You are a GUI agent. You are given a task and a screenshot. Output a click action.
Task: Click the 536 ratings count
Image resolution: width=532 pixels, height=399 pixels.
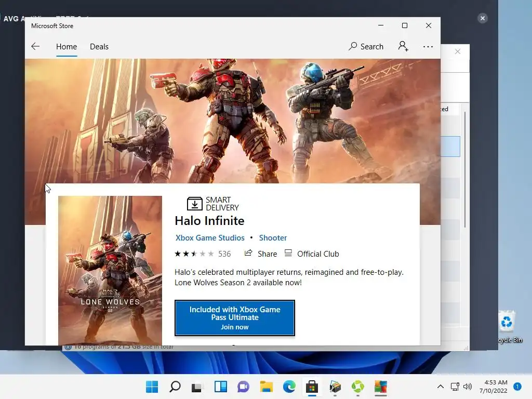pos(224,254)
